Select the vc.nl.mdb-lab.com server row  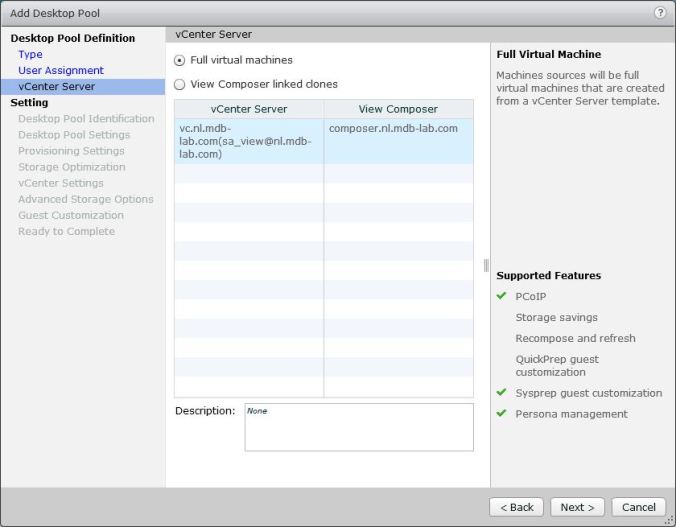pos(248,141)
